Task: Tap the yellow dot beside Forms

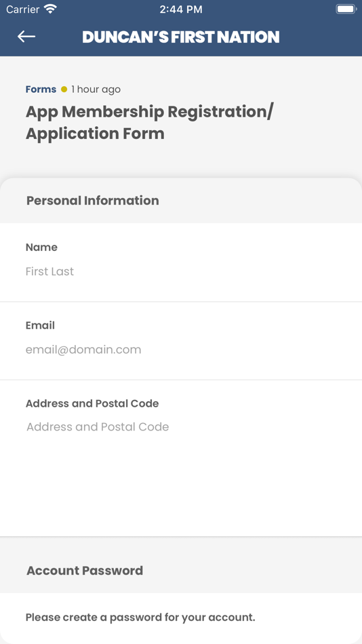Action: pos(64,89)
